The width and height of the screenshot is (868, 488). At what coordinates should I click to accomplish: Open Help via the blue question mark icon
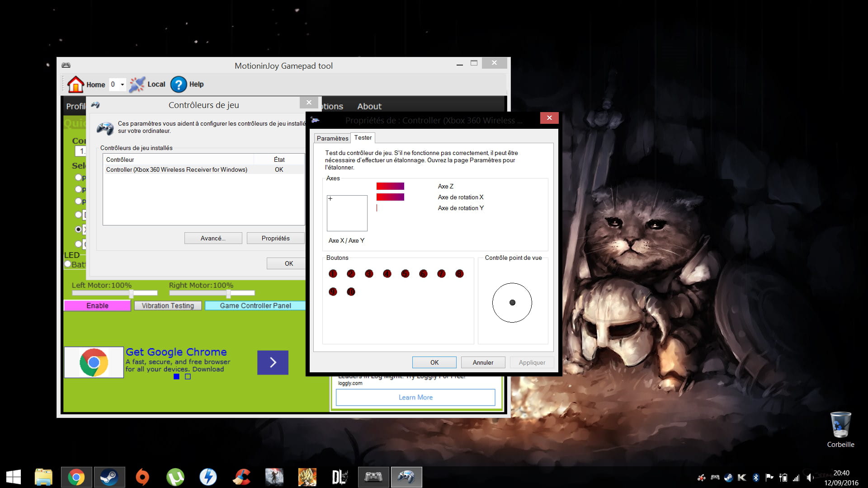(x=179, y=84)
